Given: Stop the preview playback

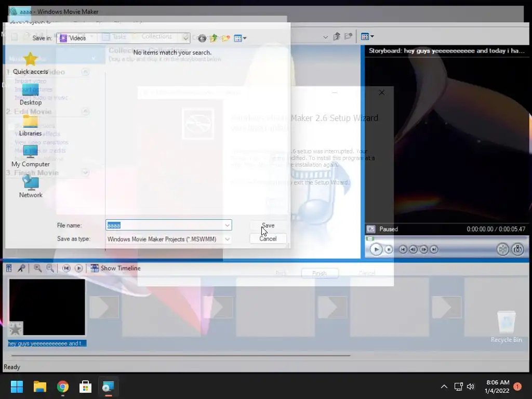Looking at the screenshot, I should coord(389,249).
